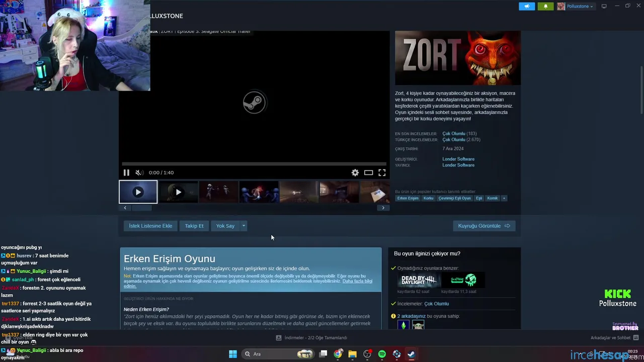Open OBS Studio from the taskbar
This screenshot has height=362, width=644.
[367, 354]
